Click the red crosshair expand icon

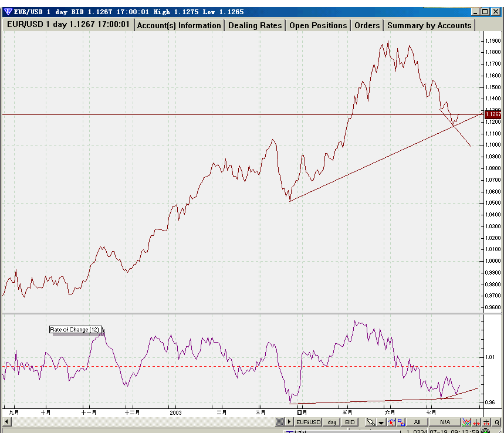[486, 422]
